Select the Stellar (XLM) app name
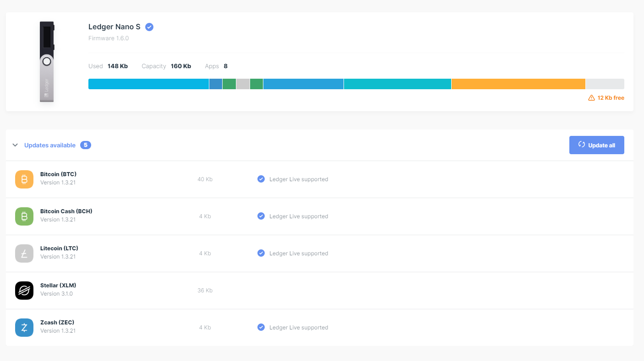 pyautogui.click(x=58, y=286)
